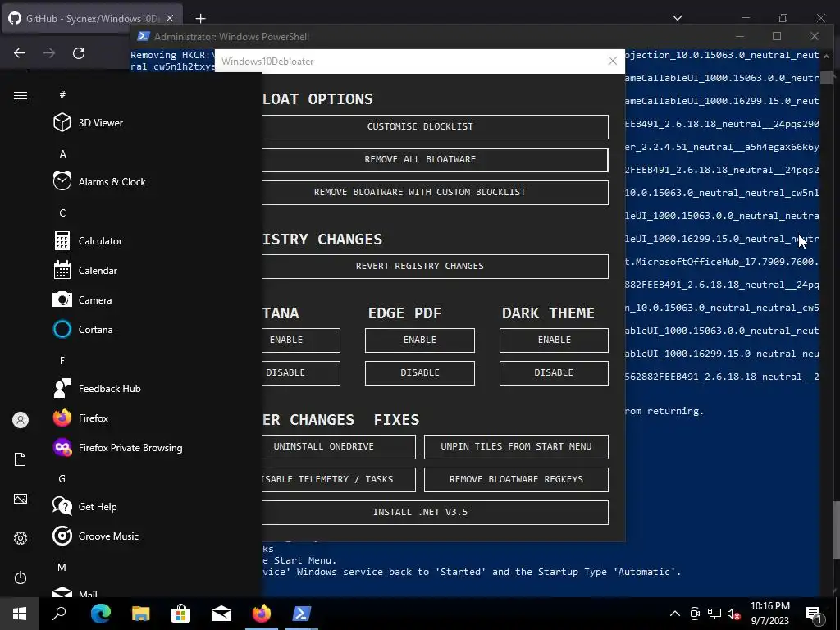Click the 'G' letter header in Start list

(x=62, y=479)
